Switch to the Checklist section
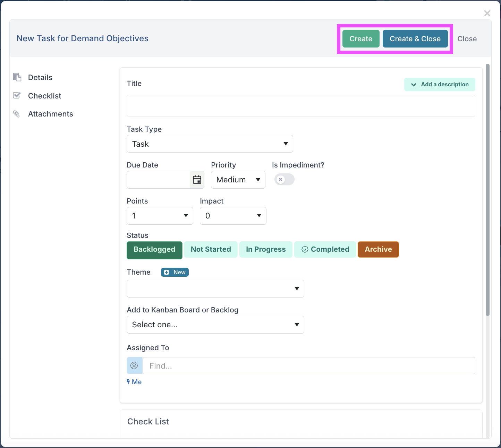 [x=44, y=96]
